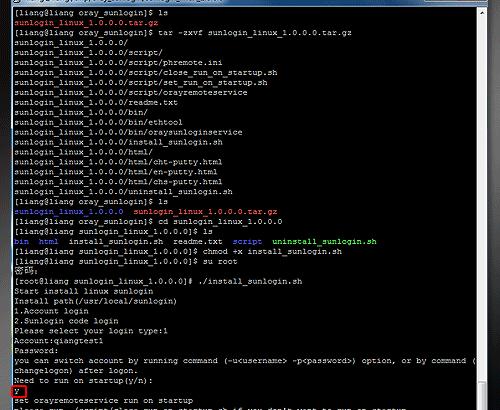Click the '1.Account login' option line

[51, 311]
